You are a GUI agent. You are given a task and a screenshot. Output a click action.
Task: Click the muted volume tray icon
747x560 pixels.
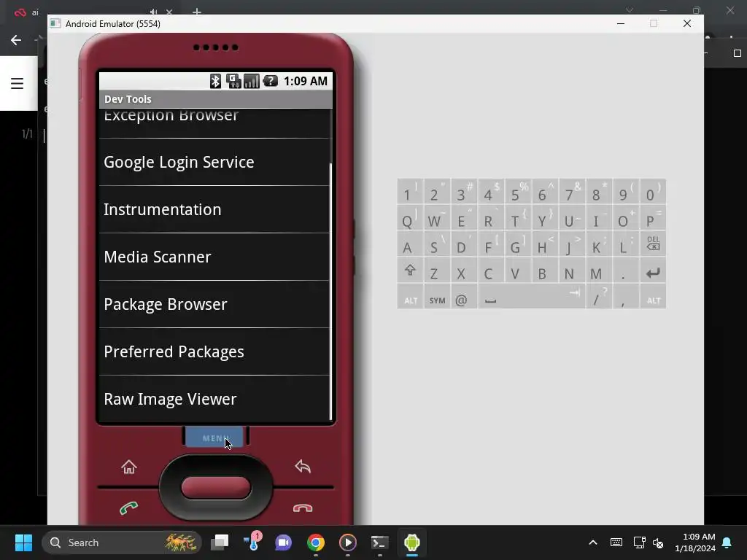pos(658,542)
